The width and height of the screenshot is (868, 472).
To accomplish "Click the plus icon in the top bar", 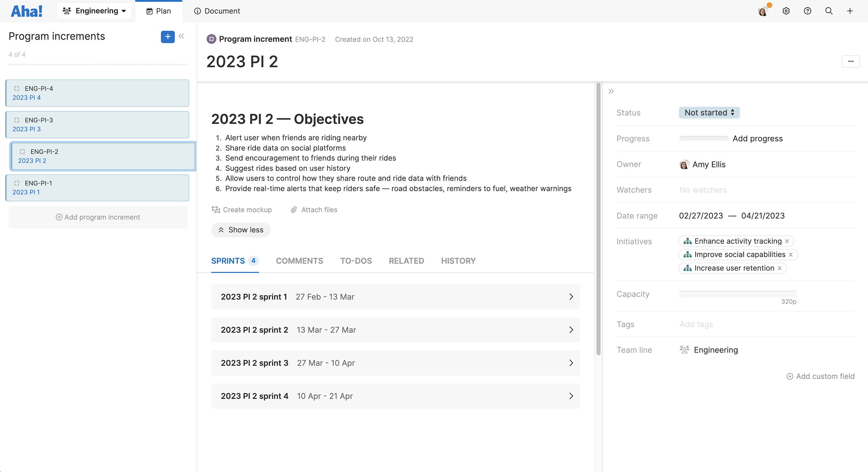I will [850, 11].
